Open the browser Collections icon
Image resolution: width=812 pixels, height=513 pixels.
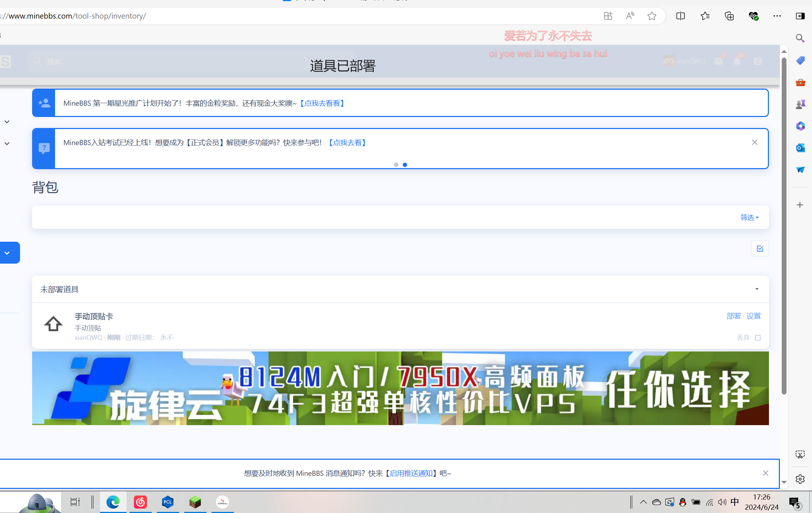point(729,16)
